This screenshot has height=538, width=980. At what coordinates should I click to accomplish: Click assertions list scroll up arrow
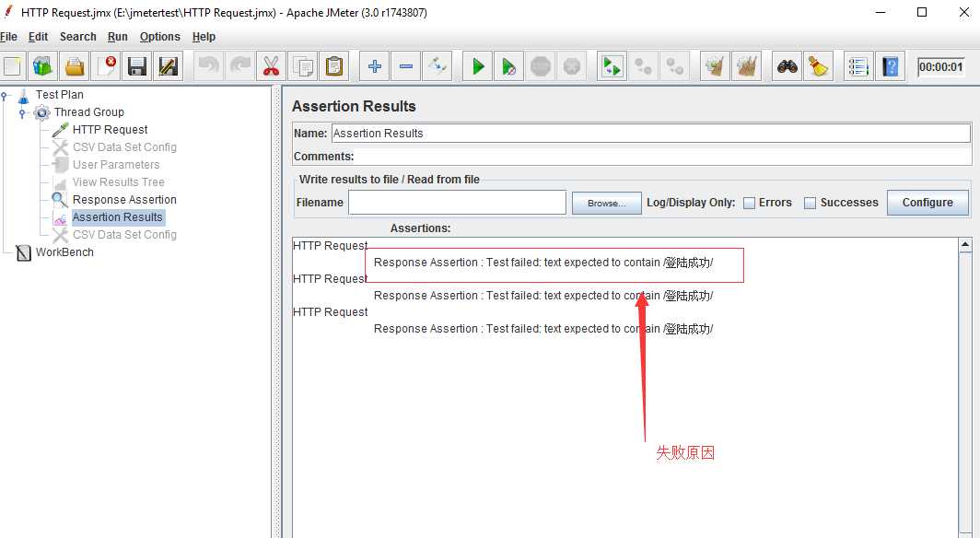pyautogui.click(x=964, y=245)
